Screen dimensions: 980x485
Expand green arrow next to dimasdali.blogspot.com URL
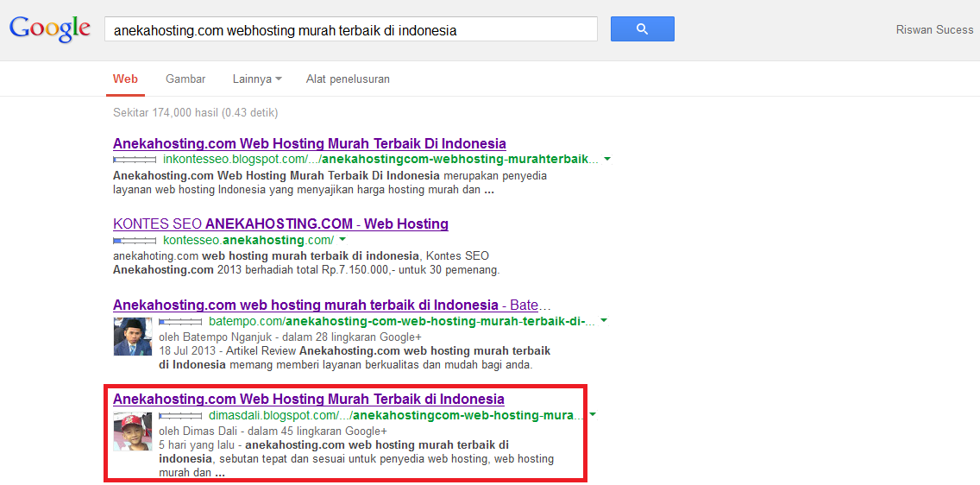coord(593,414)
